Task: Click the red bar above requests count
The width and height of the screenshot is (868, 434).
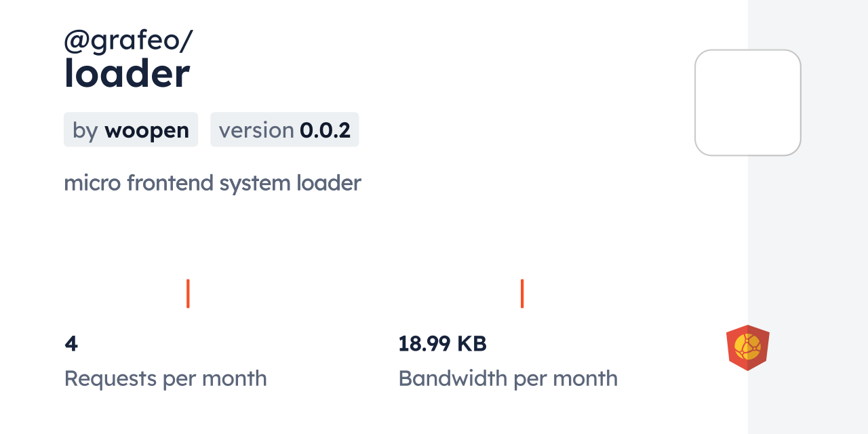Action: (188, 293)
